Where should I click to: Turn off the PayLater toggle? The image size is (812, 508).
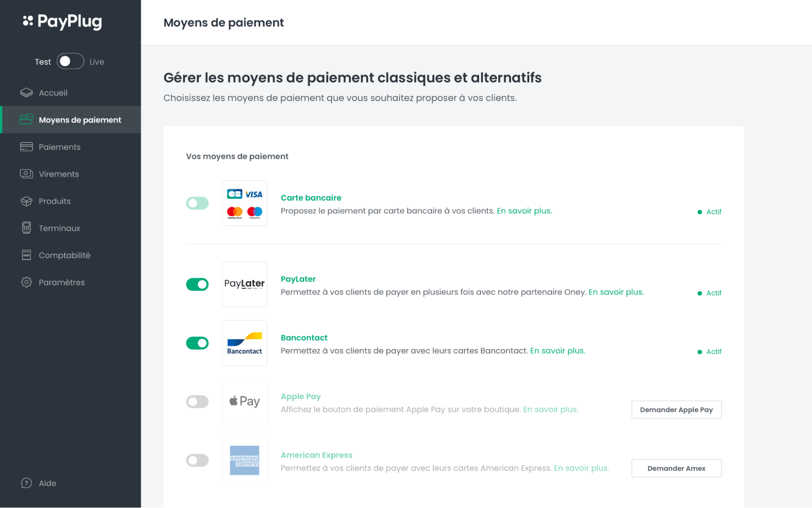point(197,284)
